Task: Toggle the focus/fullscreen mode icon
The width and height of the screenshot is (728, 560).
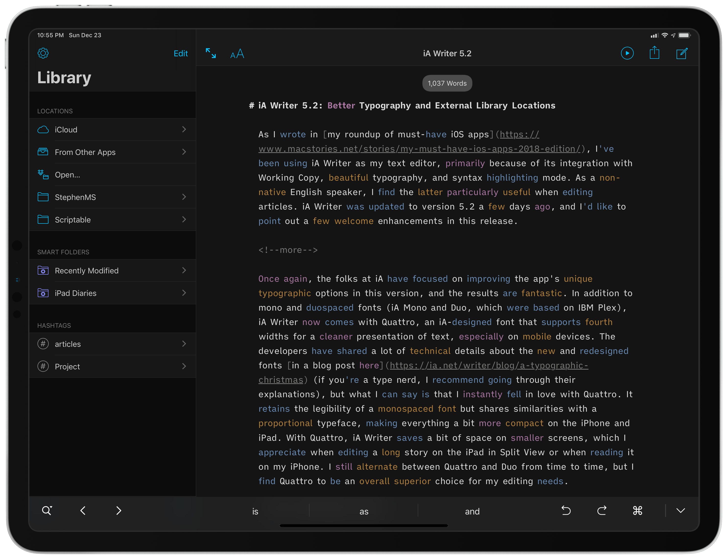Action: pos(211,54)
